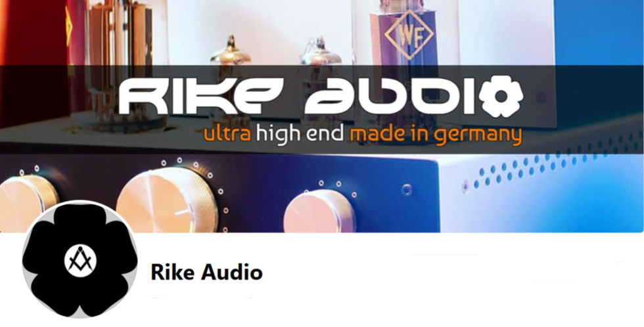Click the smaller knob right of center

[319, 211]
